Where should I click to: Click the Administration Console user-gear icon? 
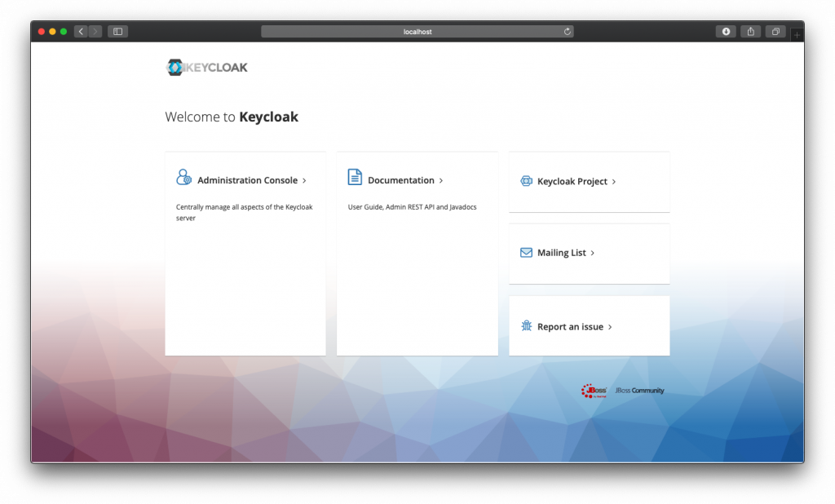click(x=183, y=178)
